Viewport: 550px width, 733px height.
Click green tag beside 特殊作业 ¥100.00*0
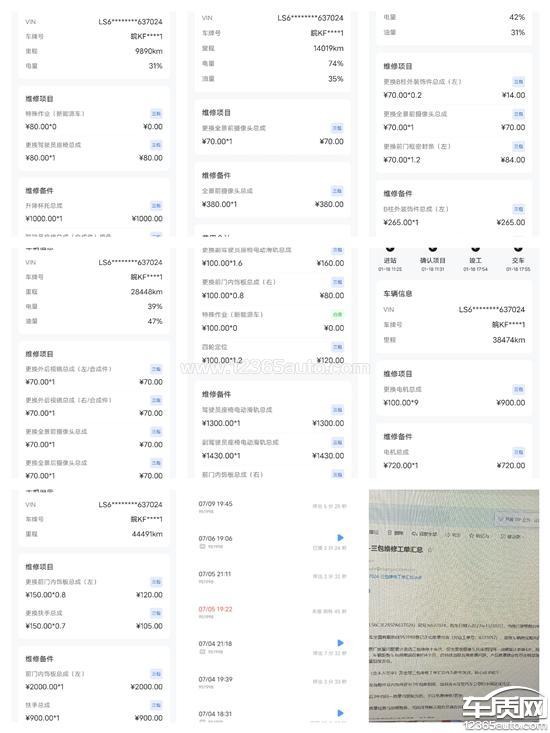(x=337, y=315)
